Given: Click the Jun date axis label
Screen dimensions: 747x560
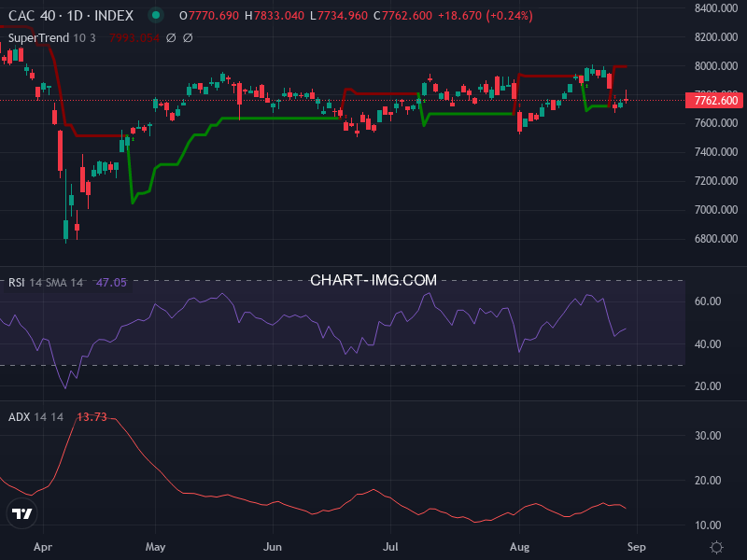Looking at the screenshot, I should 273,547.
